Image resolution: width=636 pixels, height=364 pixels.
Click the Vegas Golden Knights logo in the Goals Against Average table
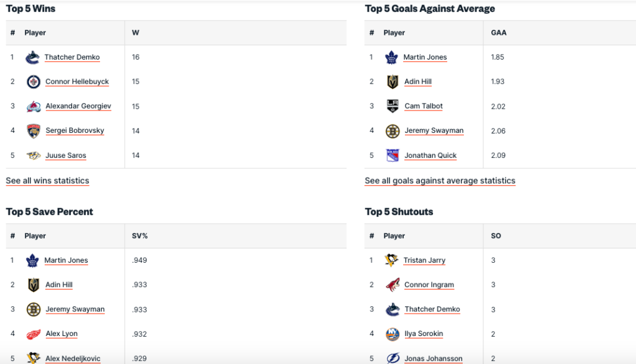393,81
